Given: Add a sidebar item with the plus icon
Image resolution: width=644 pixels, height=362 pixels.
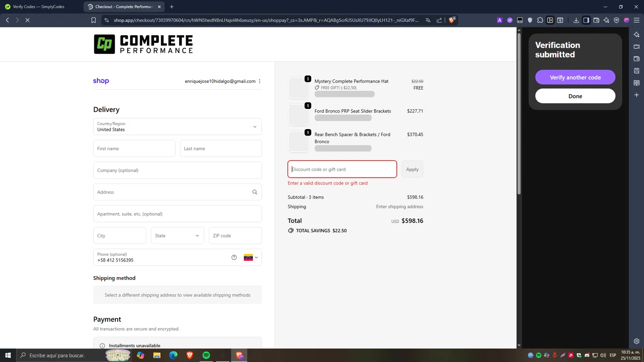Looking at the screenshot, I should coord(637,95).
